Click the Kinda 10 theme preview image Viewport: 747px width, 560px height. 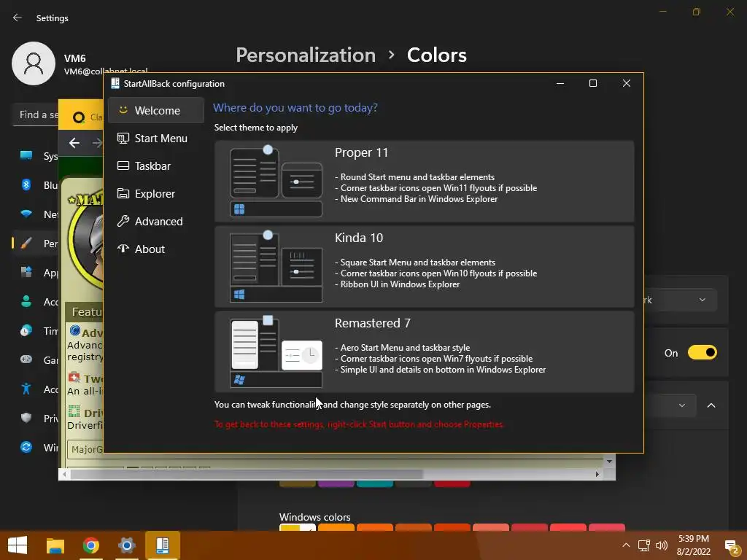click(276, 267)
